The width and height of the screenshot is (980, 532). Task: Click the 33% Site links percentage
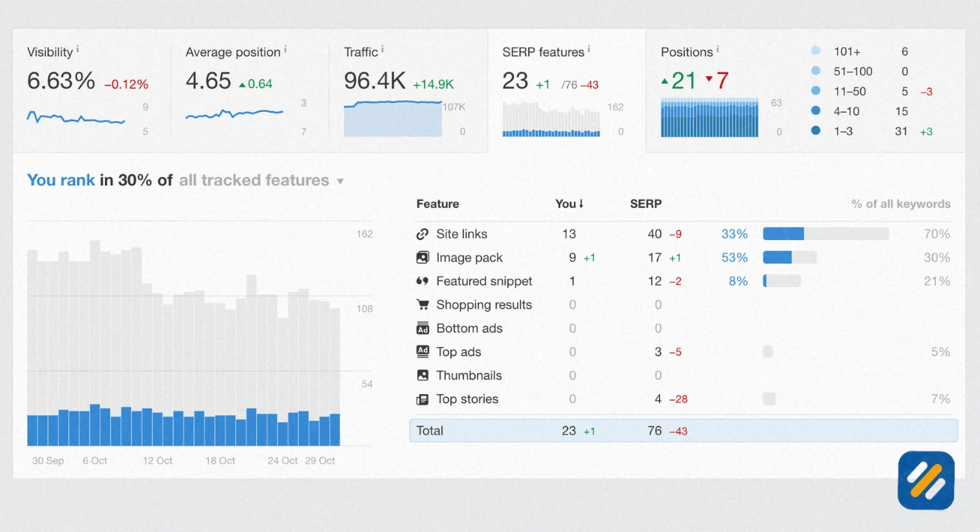[735, 234]
